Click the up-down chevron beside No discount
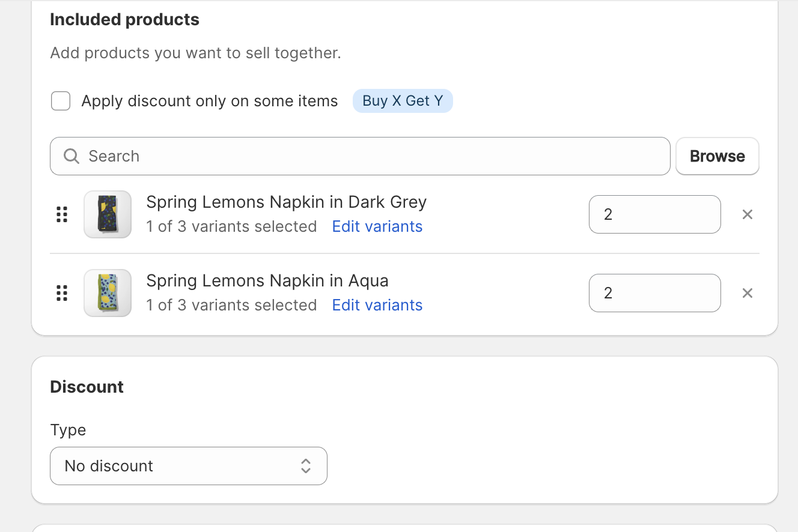This screenshot has height=532, width=798. pyautogui.click(x=306, y=466)
